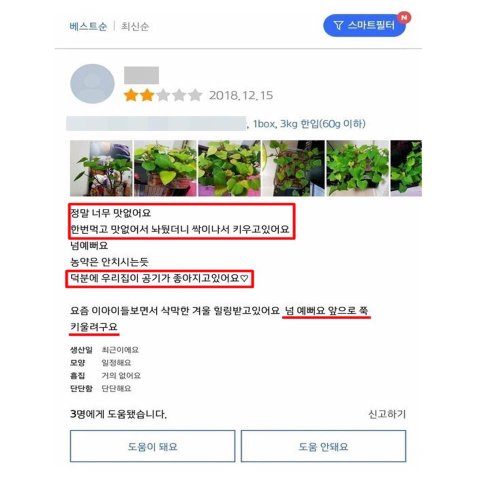Switch to 베스트순 sorting tab
480x480 pixels.
pyautogui.click(x=88, y=26)
